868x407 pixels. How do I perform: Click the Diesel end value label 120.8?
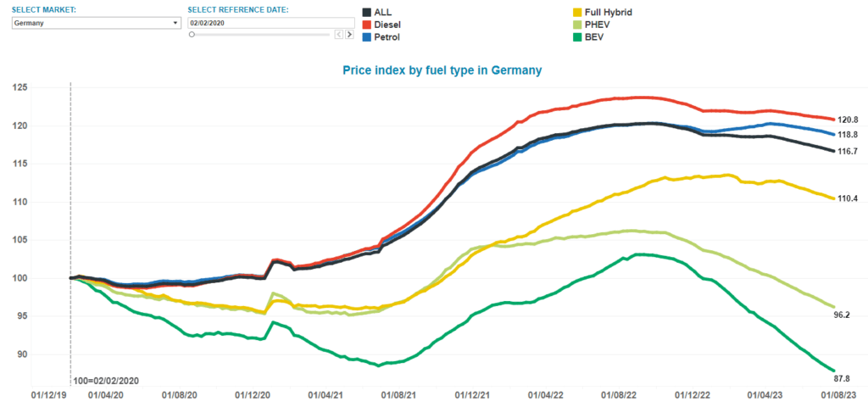[849, 120]
